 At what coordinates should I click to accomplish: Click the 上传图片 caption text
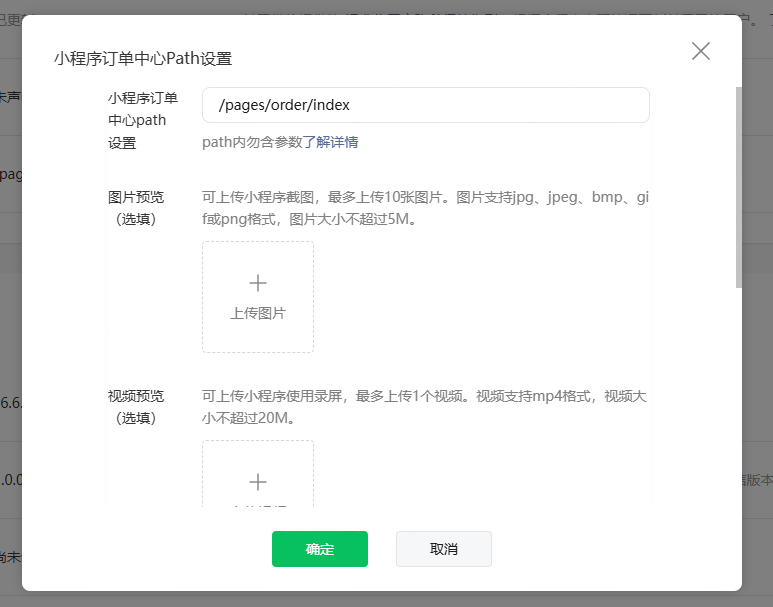pyautogui.click(x=258, y=313)
